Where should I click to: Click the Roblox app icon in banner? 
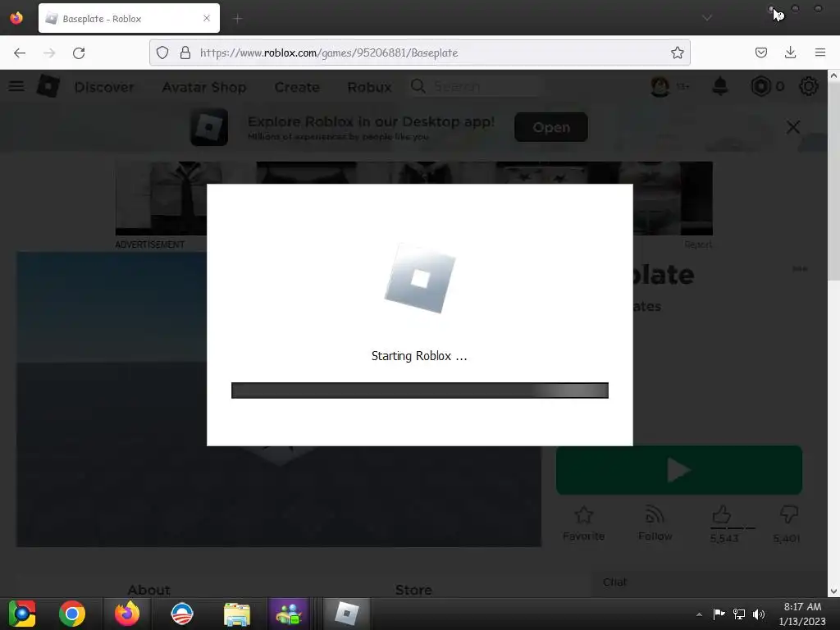coord(209,127)
